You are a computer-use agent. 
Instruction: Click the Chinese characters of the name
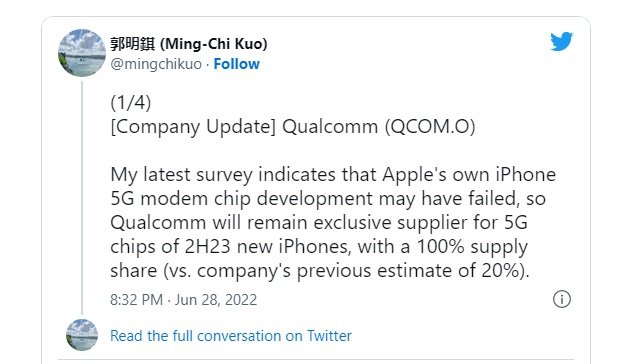click(x=132, y=44)
